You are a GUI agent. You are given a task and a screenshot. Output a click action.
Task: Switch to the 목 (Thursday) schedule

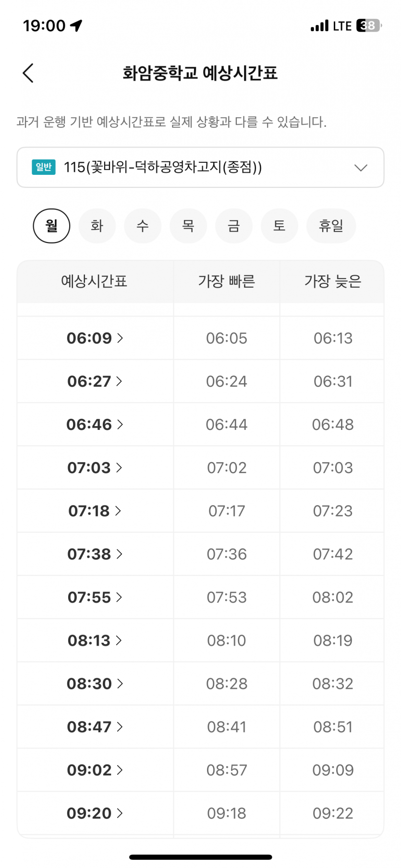pyautogui.click(x=188, y=226)
